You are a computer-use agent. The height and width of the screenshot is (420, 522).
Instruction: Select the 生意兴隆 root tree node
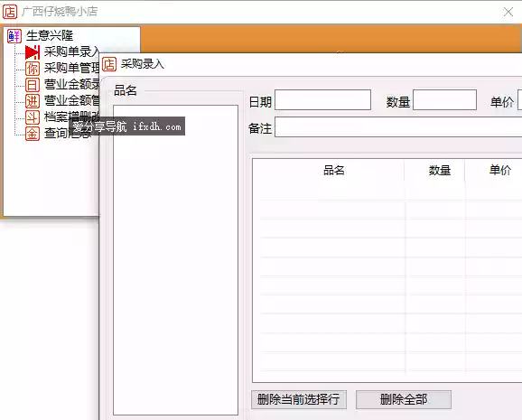pos(50,35)
